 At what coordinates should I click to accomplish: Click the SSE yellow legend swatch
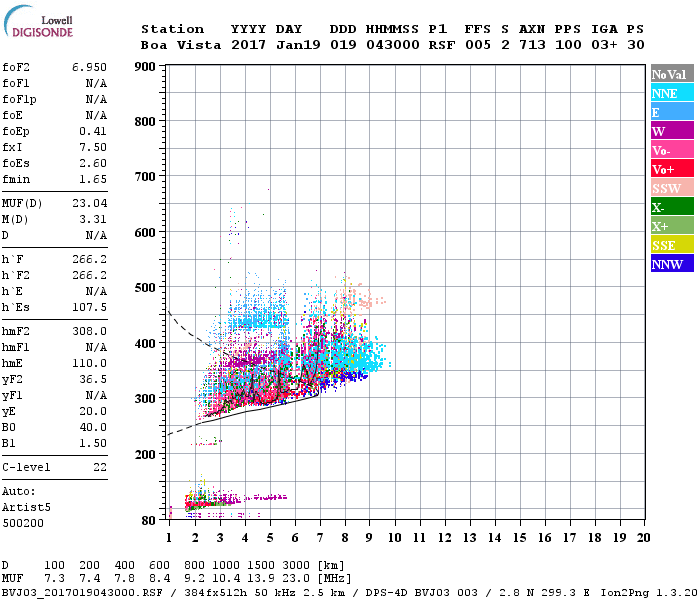(672, 244)
